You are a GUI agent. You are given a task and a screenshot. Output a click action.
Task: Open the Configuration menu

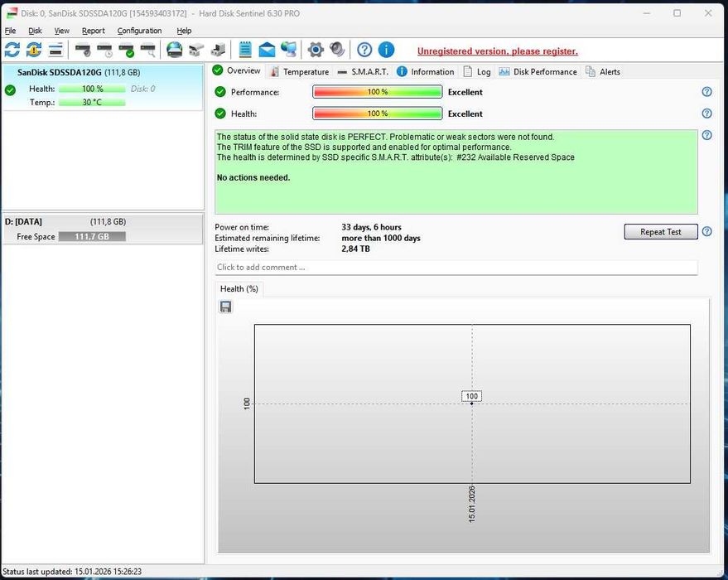point(139,31)
